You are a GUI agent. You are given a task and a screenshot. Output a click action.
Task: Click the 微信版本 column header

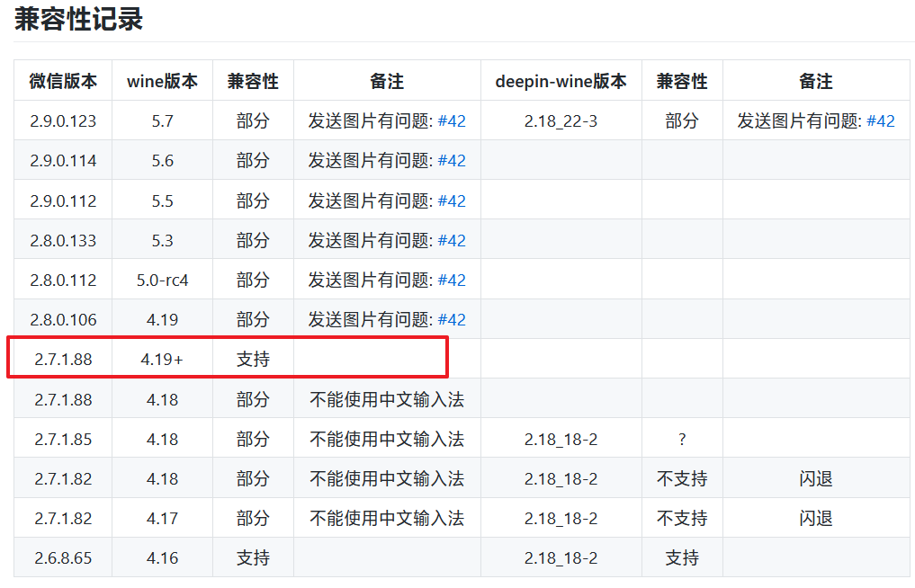[63, 81]
